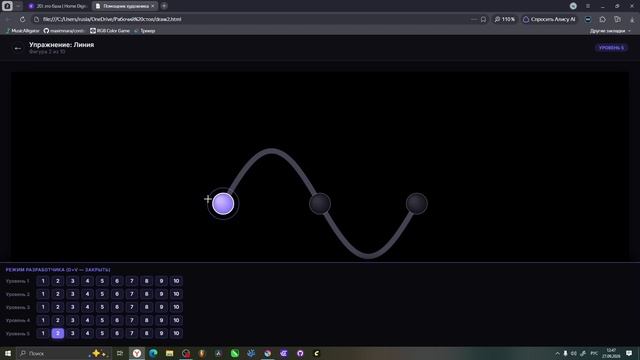Open the RGB Color Game bookmark
This screenshot has width=640, height=360.
coord(110,31)
